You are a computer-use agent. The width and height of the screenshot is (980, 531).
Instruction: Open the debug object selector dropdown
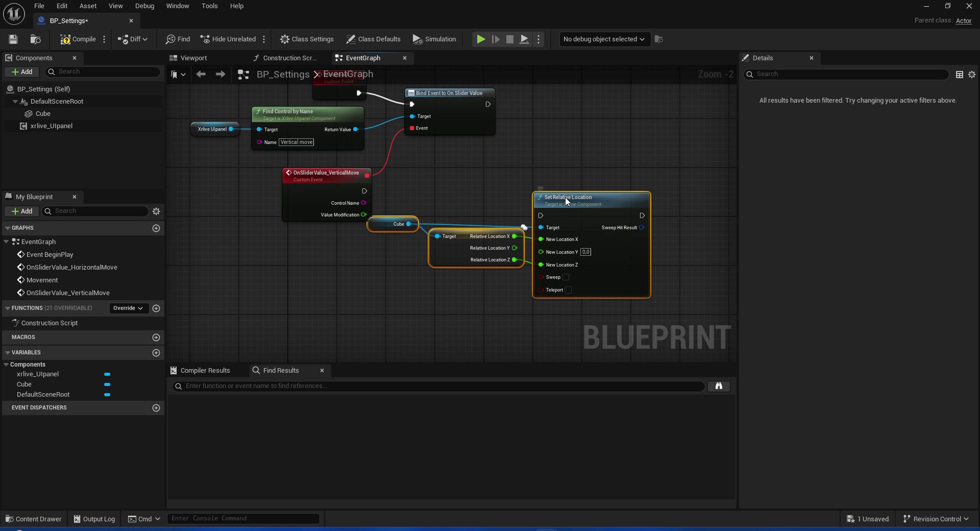(604, 39)
